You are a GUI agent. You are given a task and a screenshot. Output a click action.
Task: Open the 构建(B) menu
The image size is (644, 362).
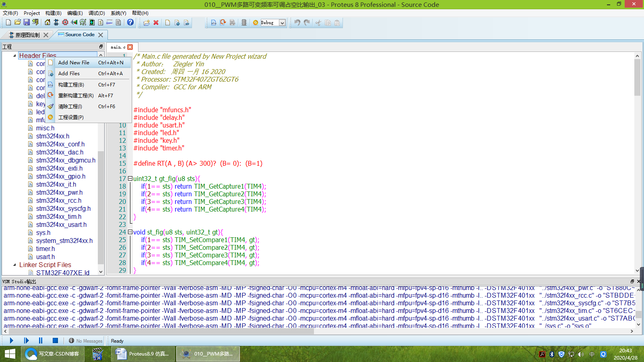coord(54,13)
